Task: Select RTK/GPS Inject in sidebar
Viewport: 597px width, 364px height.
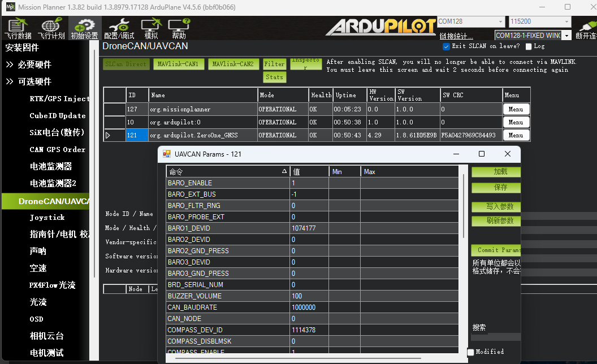Action: (59, 98)
